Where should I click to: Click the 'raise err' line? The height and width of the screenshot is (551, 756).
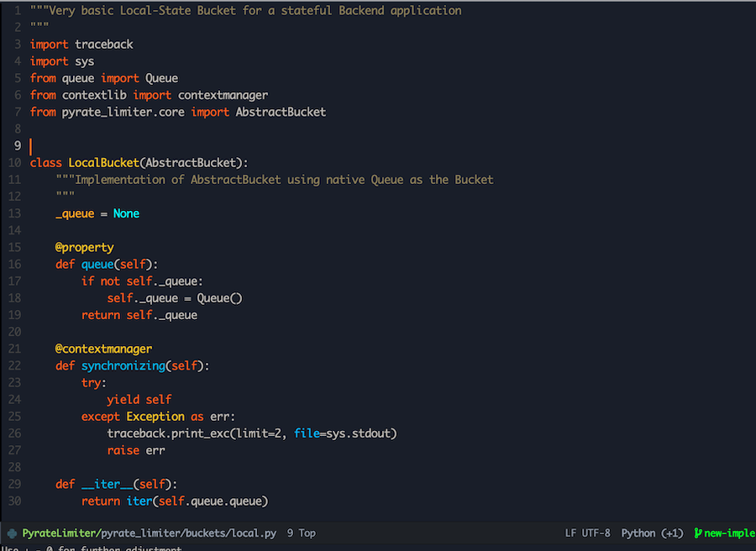tap(136, 450)
